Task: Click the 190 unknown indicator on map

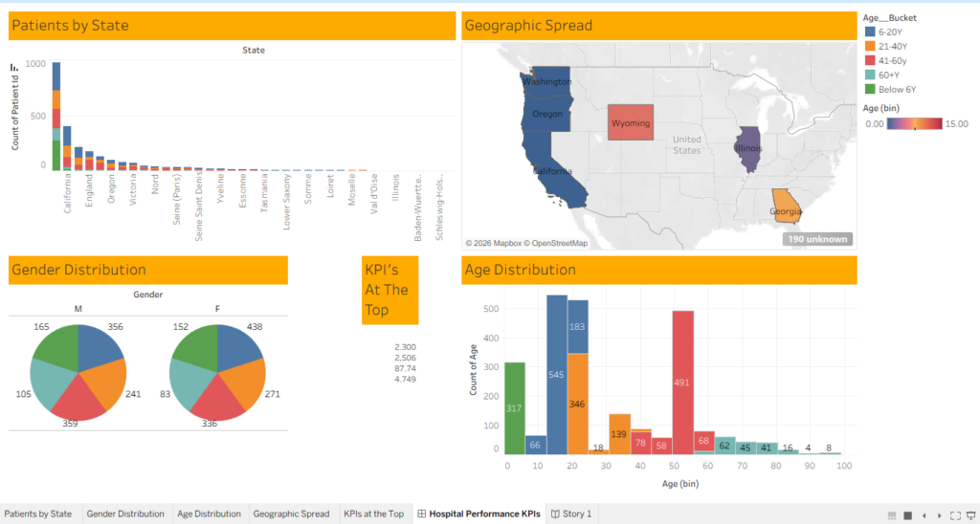Action: (817, 239)
